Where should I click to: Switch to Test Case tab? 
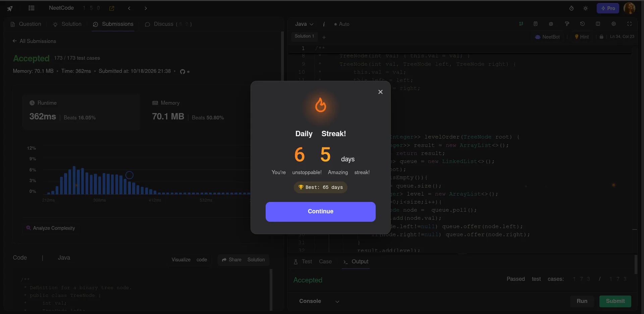(313, 262)
